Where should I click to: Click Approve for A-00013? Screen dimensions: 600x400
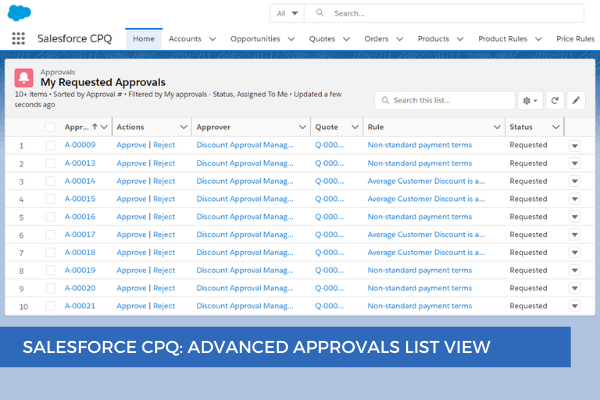131,163
